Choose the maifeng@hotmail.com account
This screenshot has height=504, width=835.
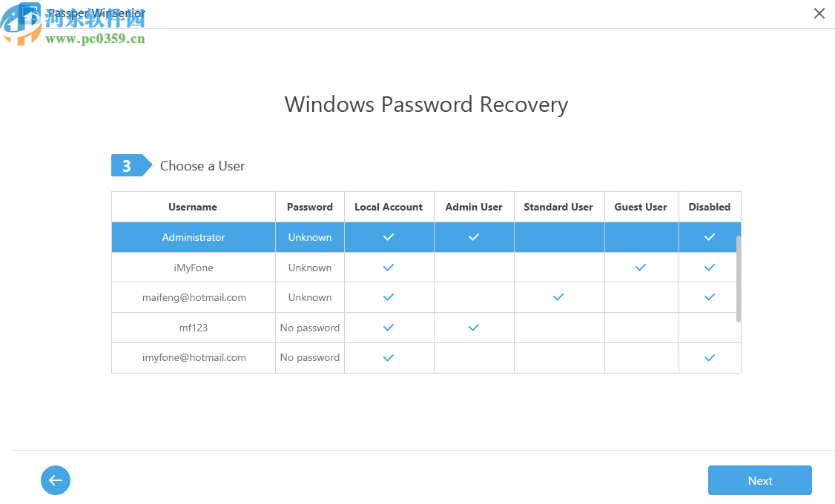coord(194,297)
